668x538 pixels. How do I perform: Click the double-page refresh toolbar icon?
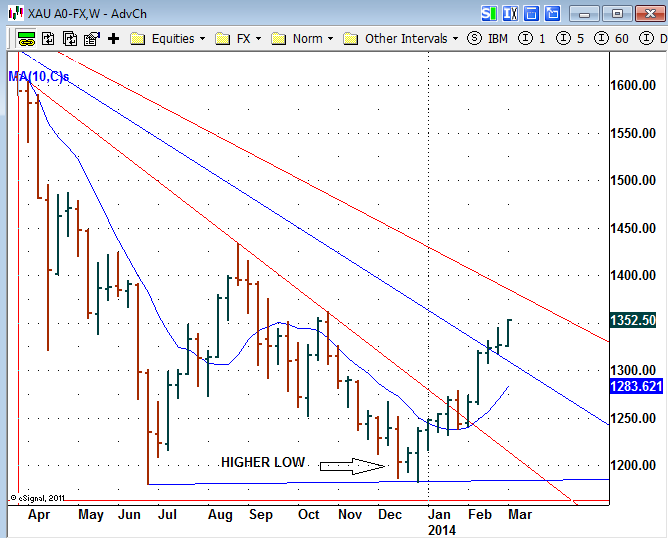(70, 39)
